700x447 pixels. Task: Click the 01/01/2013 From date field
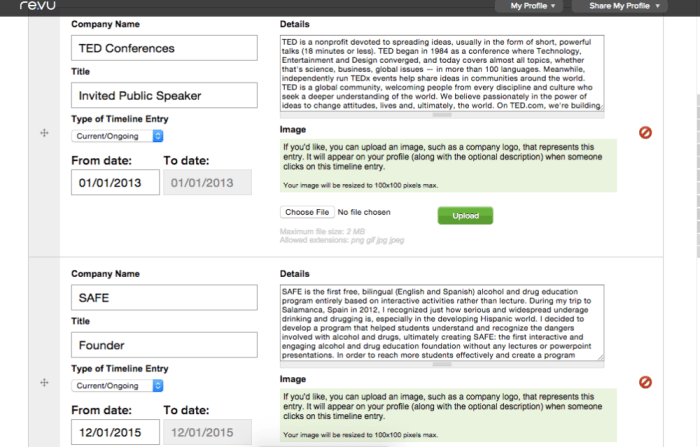coord(115,183)
